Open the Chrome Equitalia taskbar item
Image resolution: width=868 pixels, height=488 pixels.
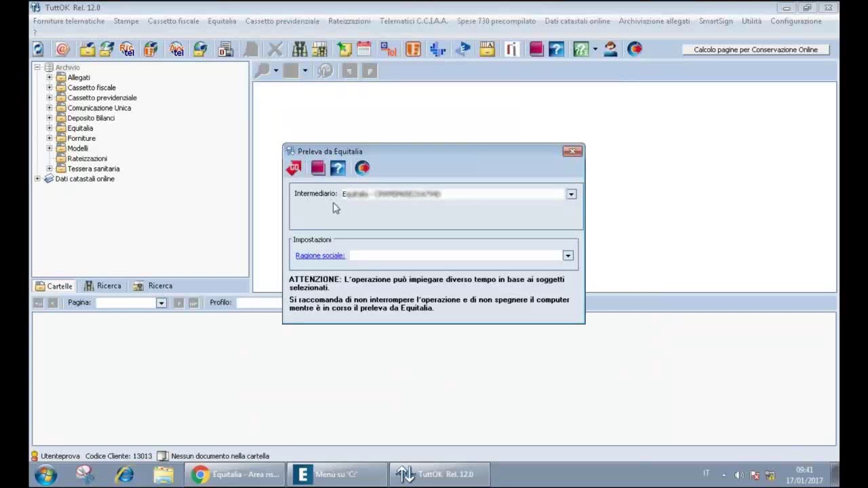tap(235, 474)
